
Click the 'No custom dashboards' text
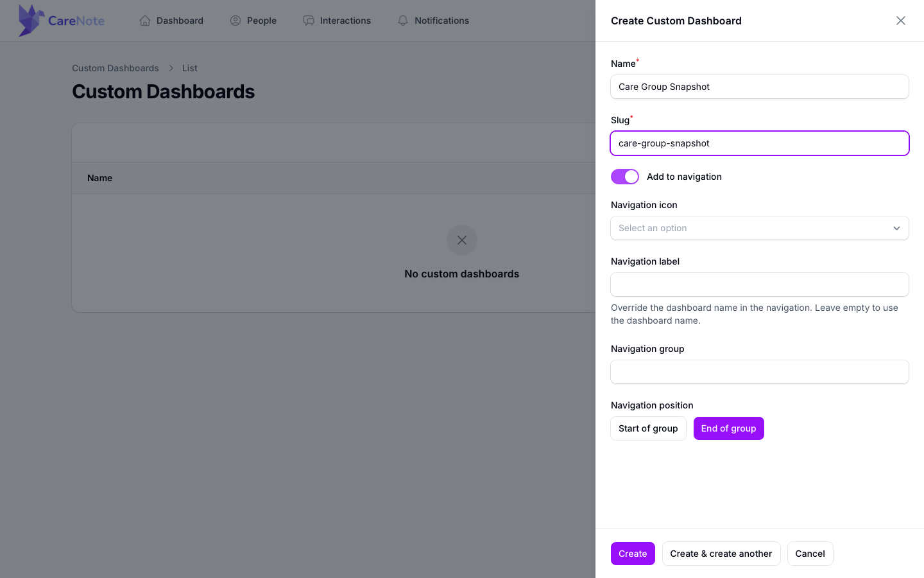462,274
